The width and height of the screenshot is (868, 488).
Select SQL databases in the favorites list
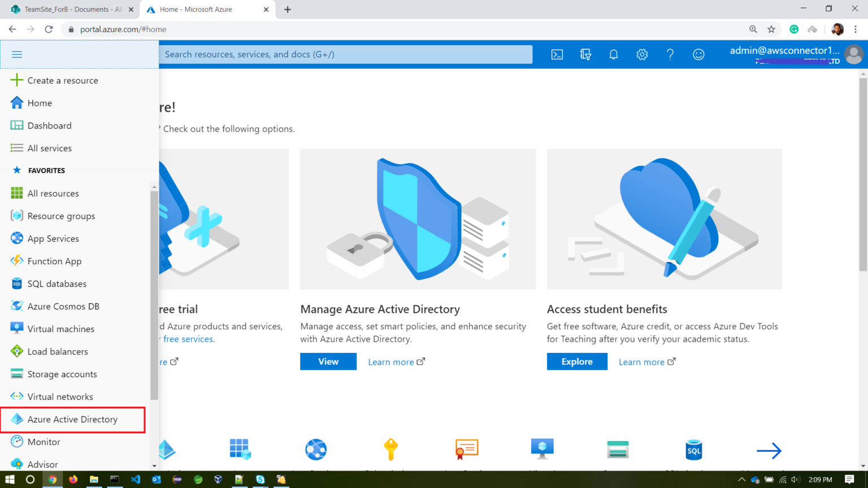(57, 284)
